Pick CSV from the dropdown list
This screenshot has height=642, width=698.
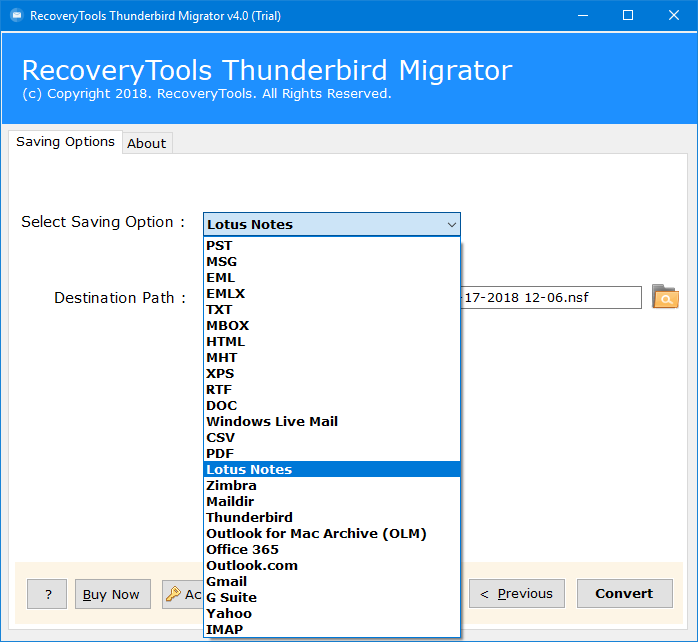332,438
